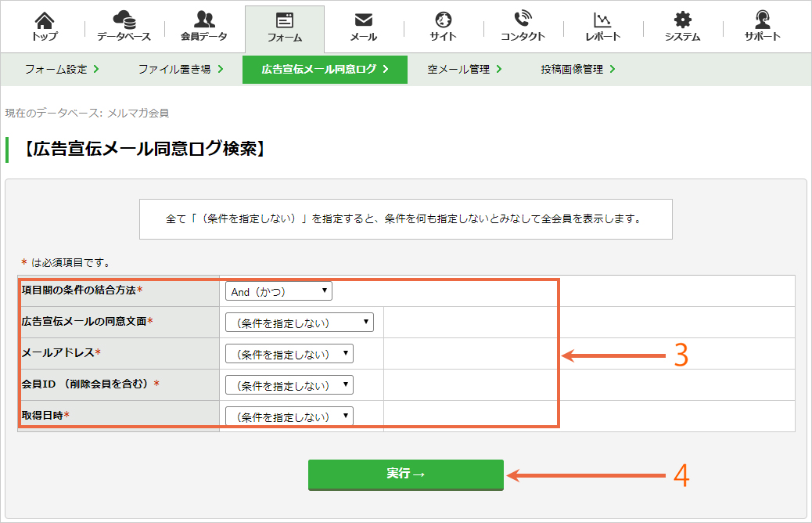
Task: Switch to the ファイル置き場 submenu
Action: 181,69
